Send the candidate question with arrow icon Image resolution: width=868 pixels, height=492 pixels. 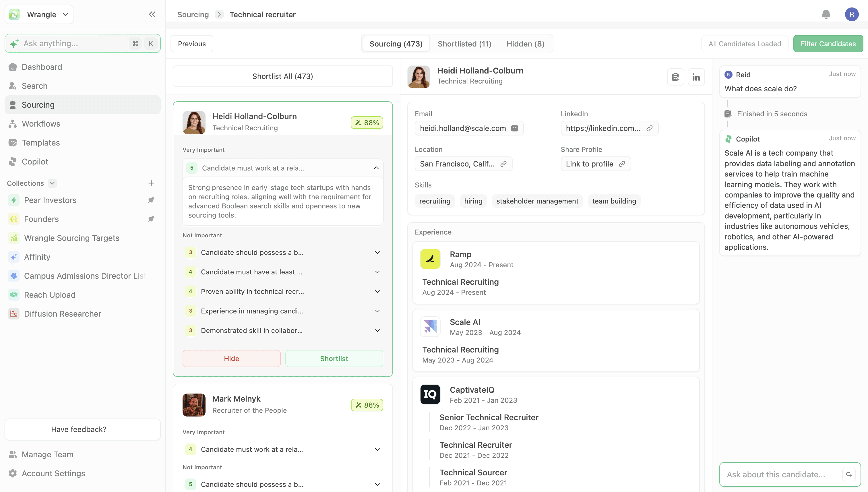(x=848, y=474)
